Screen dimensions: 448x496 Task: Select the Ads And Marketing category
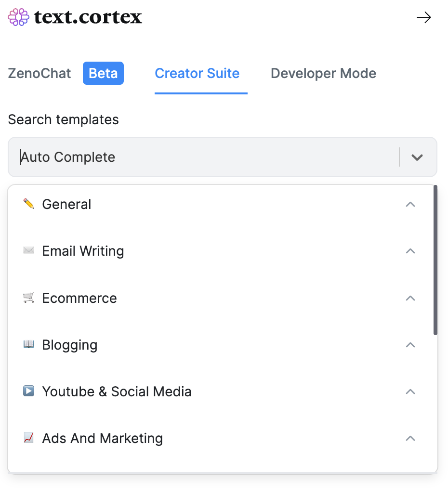[102, 438]
